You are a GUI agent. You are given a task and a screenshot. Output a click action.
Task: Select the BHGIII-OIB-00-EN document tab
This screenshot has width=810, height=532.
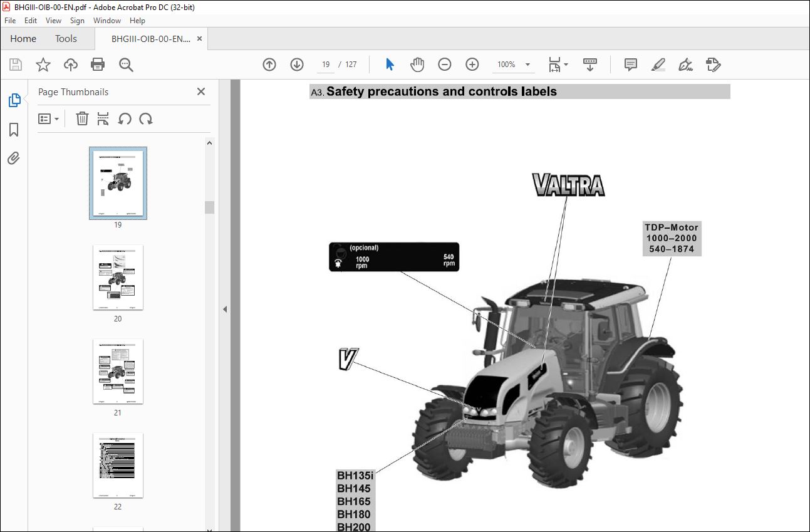150,38
